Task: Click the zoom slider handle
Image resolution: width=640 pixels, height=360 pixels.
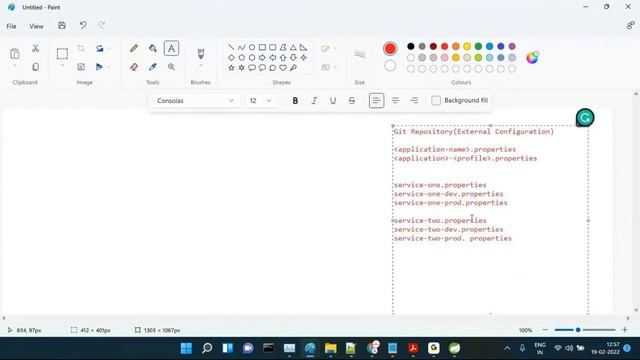Action: pos(578,330)
